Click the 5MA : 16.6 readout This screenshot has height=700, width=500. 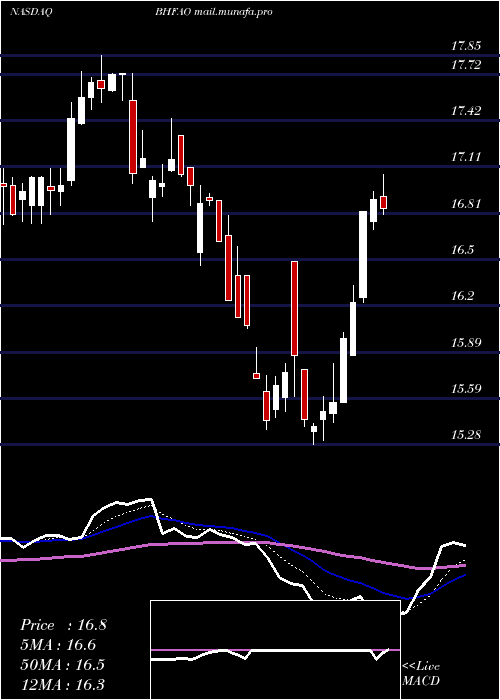coord(58,645)
